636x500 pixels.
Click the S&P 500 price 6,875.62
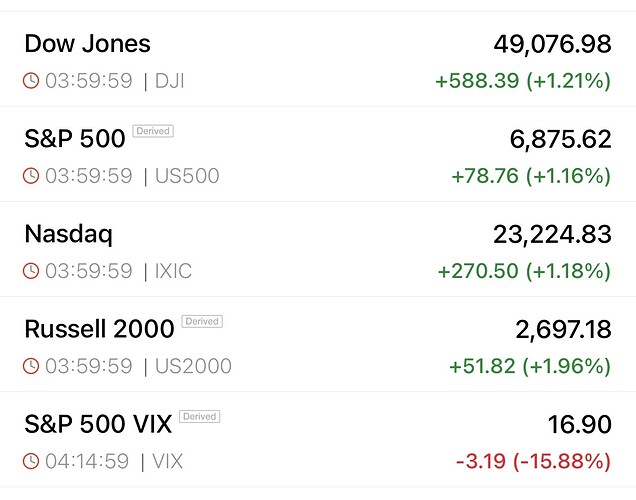pyautogui.click(x=559, y=139)
